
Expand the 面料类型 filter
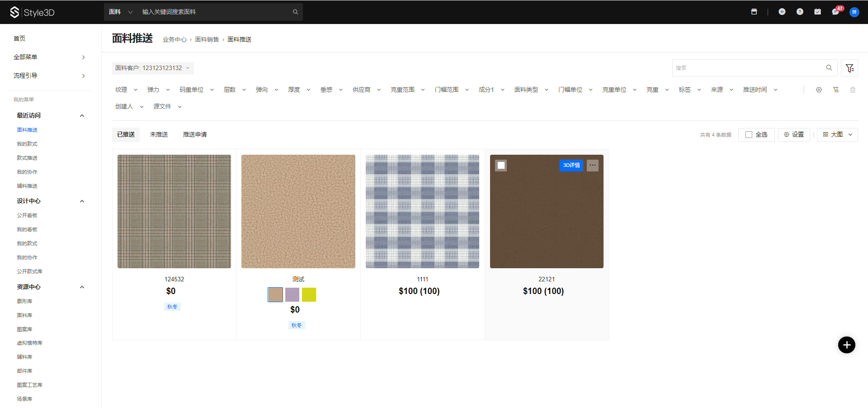pyautogui.click(x=531, y=90)
